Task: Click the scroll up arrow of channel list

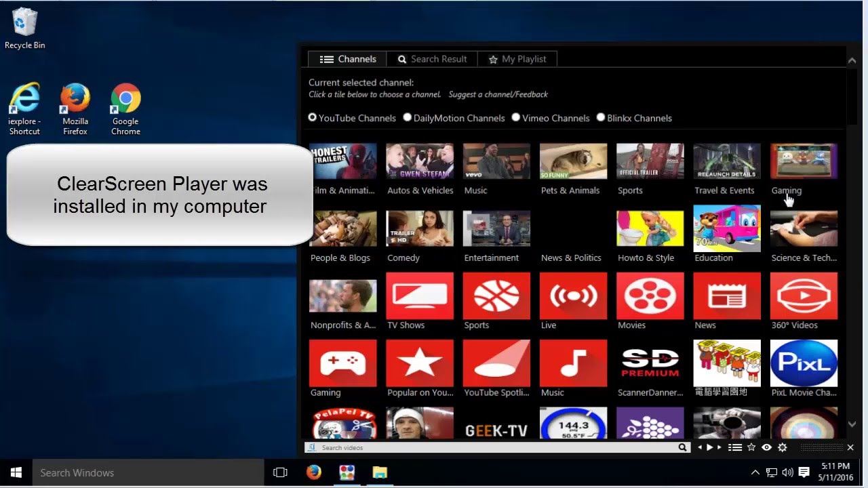Action: point(852,61)
